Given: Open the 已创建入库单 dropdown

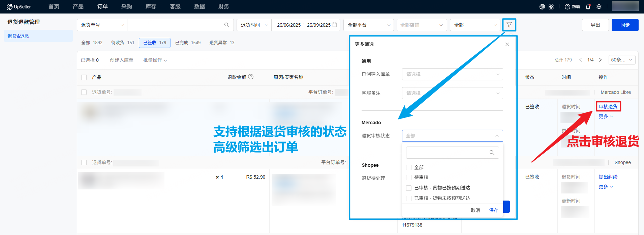Looking at the screenshot, I should click(452, 74).
